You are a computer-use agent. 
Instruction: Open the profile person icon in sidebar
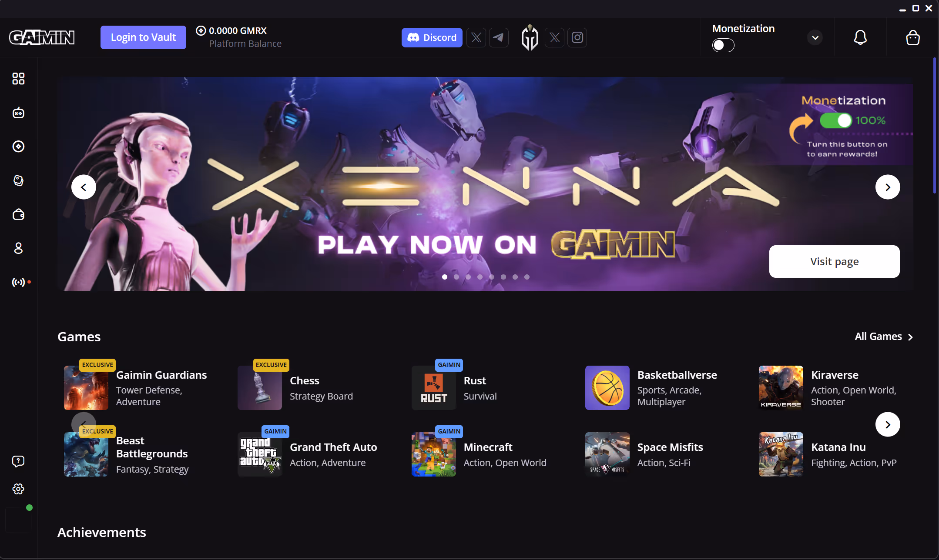[x=18, y=248]
